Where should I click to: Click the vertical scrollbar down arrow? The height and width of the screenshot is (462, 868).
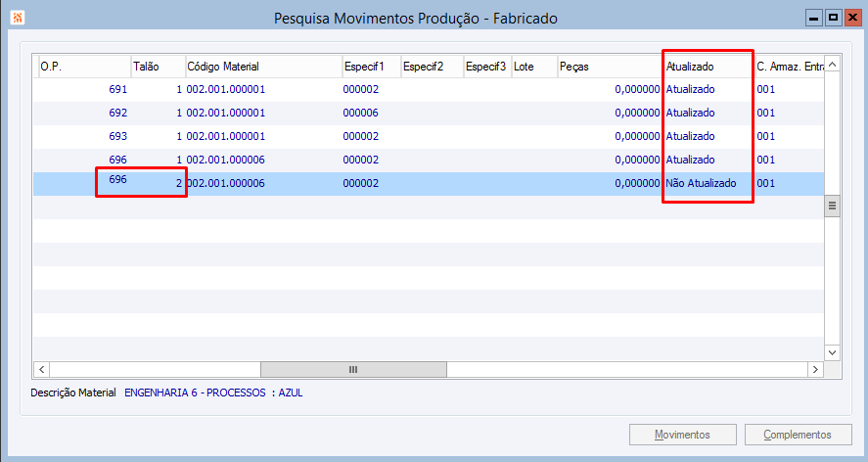coord(832,352)
